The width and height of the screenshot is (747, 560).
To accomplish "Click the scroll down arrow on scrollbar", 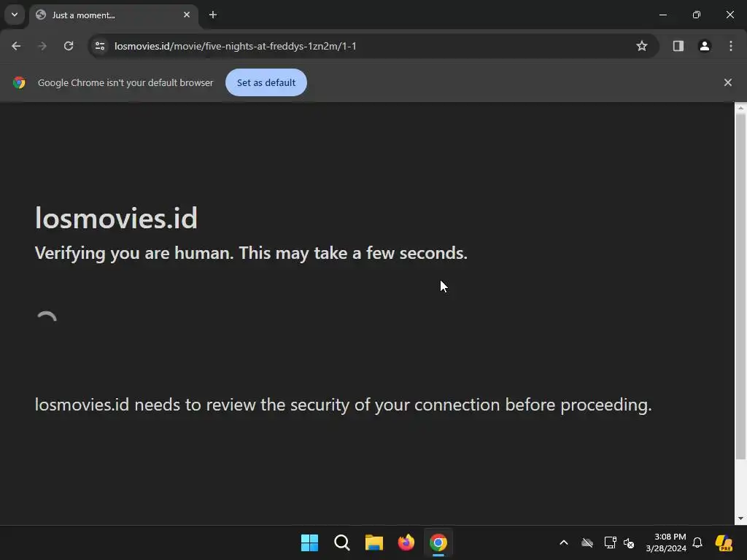I will point(740,518).
